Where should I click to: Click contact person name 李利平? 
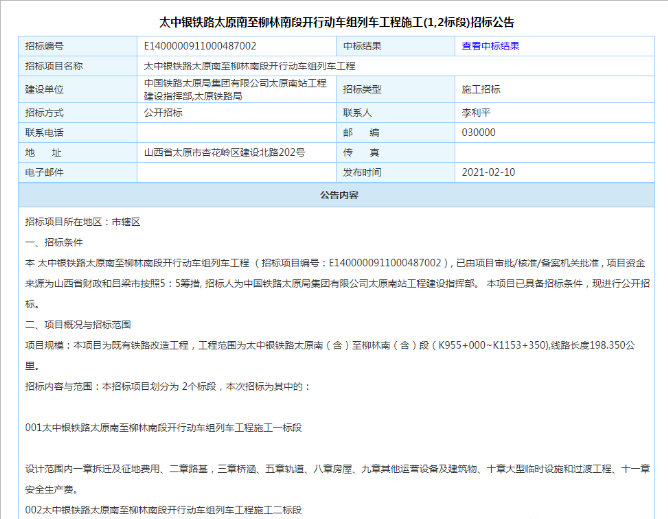pos(477,113)
